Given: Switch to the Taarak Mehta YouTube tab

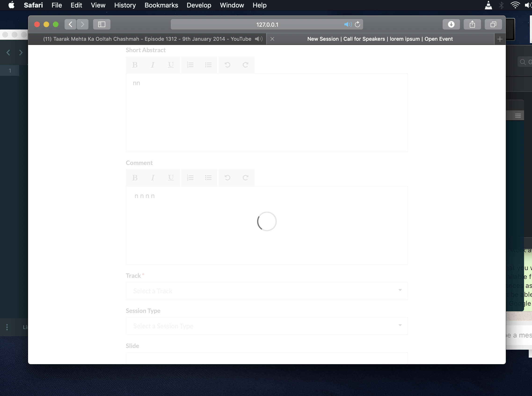Looking at the screenshot, I should (x=147, y=39).
